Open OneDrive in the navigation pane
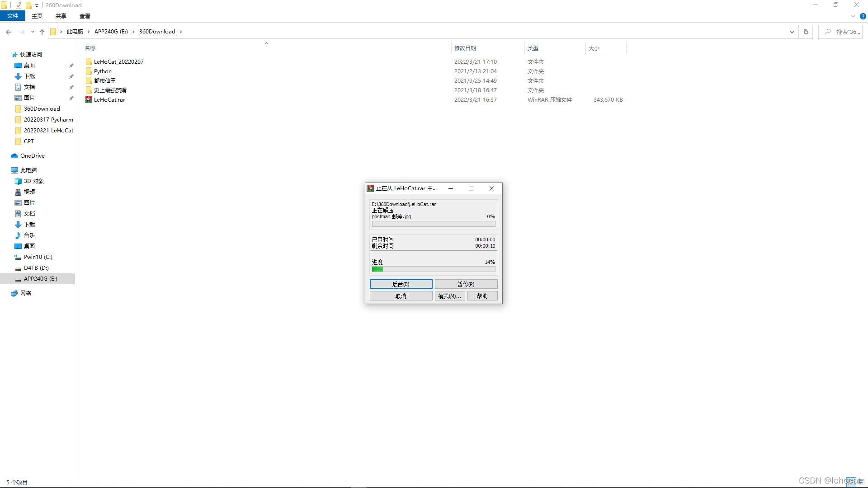The height and width of the screenshot is (488, 868). [x=32, y=155]
